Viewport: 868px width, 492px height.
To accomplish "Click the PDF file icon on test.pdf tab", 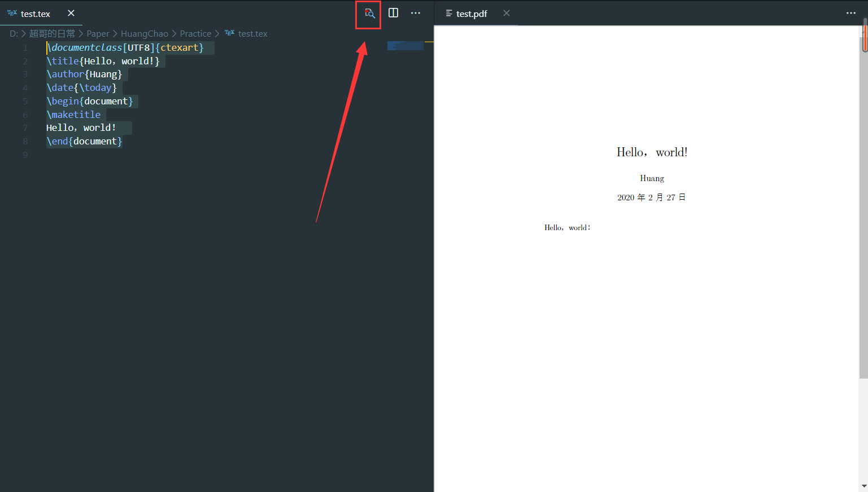I will 448,14.
